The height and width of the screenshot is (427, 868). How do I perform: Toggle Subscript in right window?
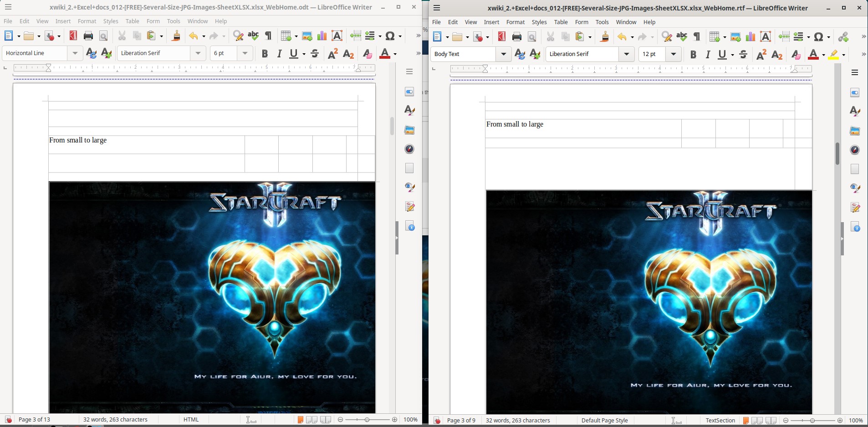tap(777, 54)
